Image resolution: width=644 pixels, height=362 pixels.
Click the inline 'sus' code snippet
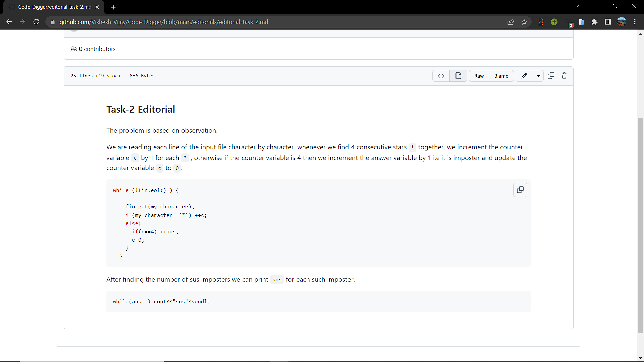click(277, 280)
